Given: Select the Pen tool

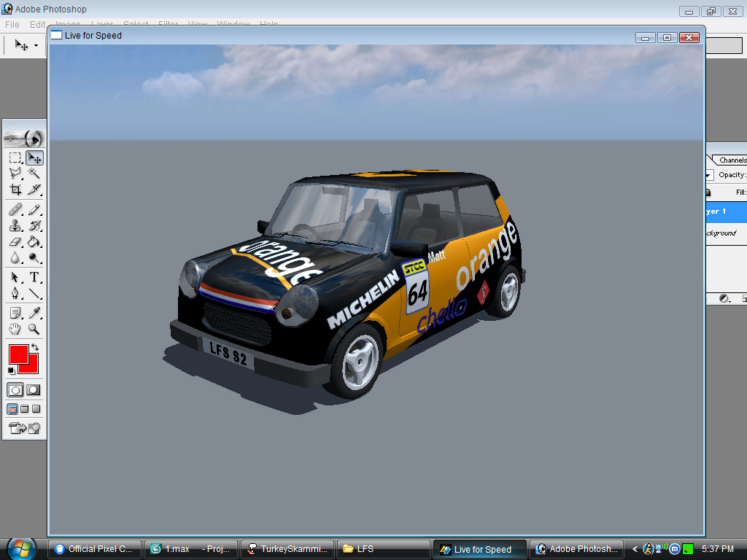Looking at the screenshot, I should coord(15,293).
